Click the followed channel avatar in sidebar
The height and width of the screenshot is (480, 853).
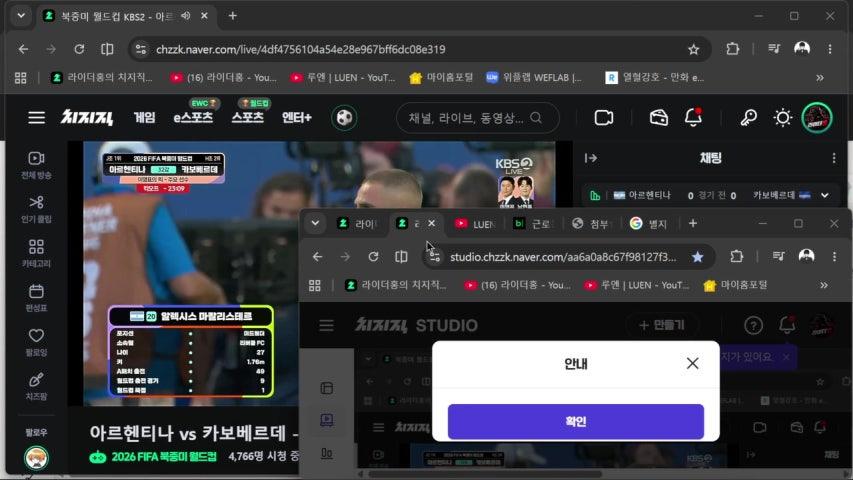click(x=36, y=458)
